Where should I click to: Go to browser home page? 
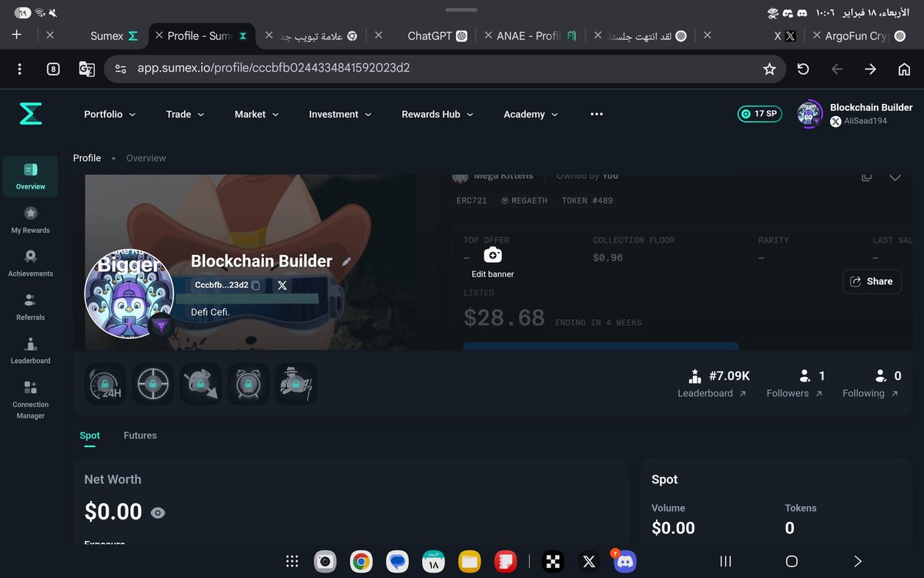[x=905, y=69]
